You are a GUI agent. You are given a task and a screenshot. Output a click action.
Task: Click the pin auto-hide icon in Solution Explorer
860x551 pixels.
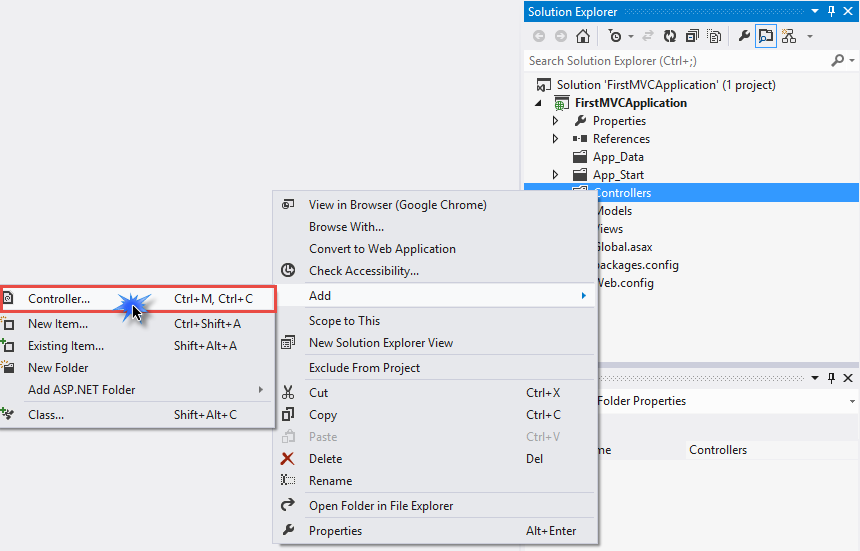(831, 11)
